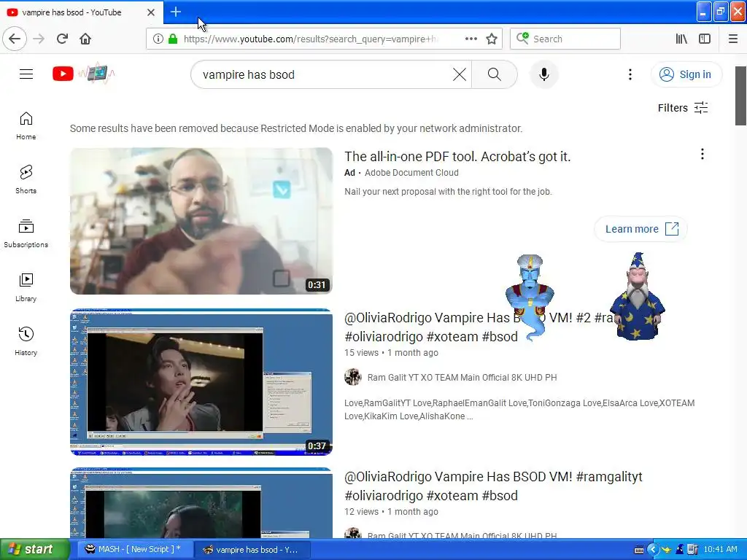Click the browser forward arrow
The image size is (747, 560).
[39, 39]
